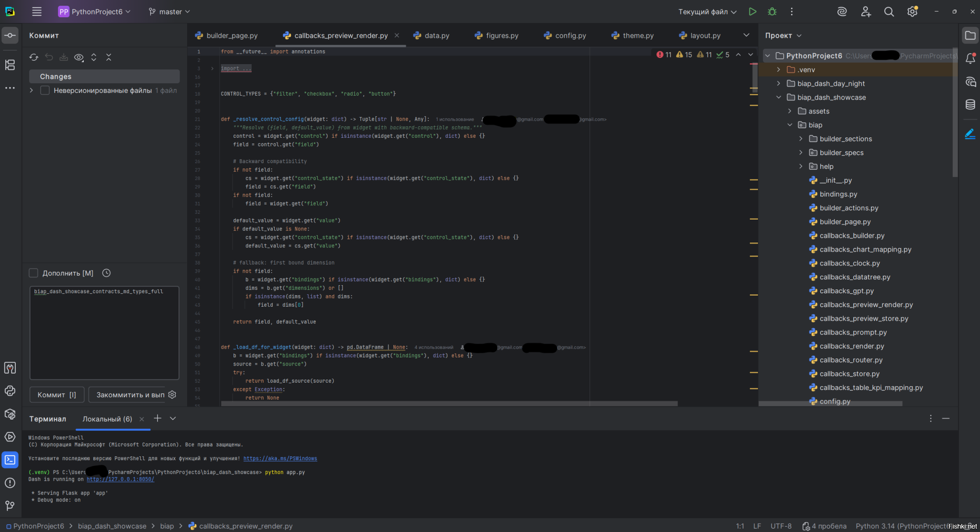Open the master branch dropdown

169,11
